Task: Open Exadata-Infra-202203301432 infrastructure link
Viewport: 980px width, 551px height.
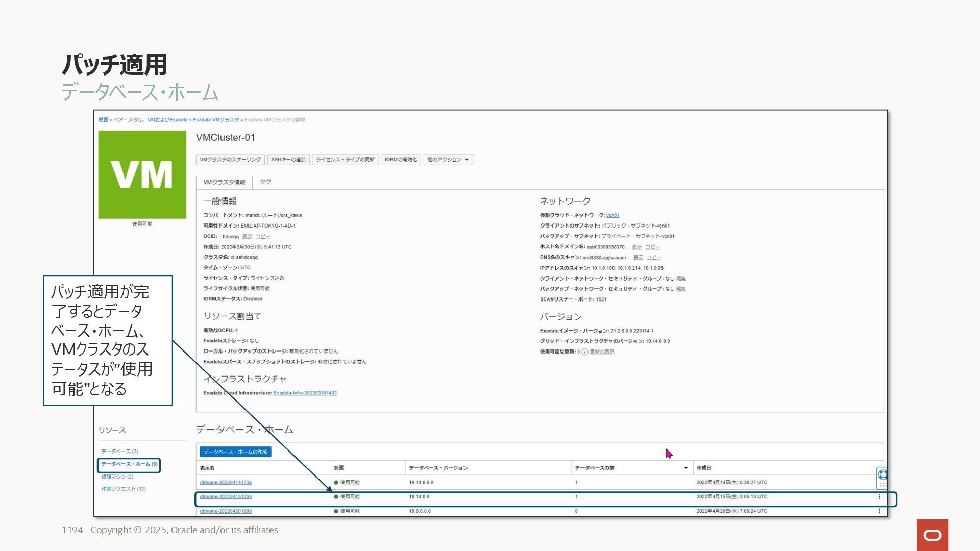Action: coord(305,393)
